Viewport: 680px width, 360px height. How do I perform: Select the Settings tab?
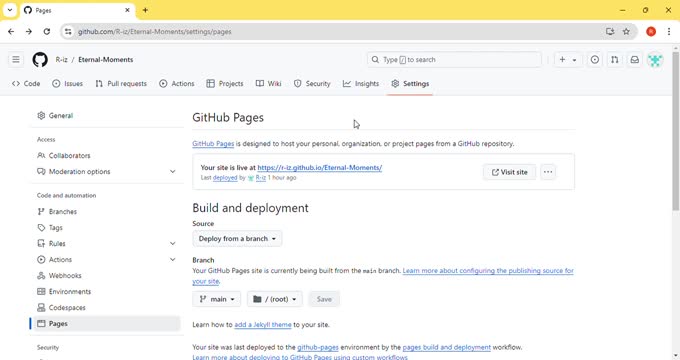coord(410,84)
